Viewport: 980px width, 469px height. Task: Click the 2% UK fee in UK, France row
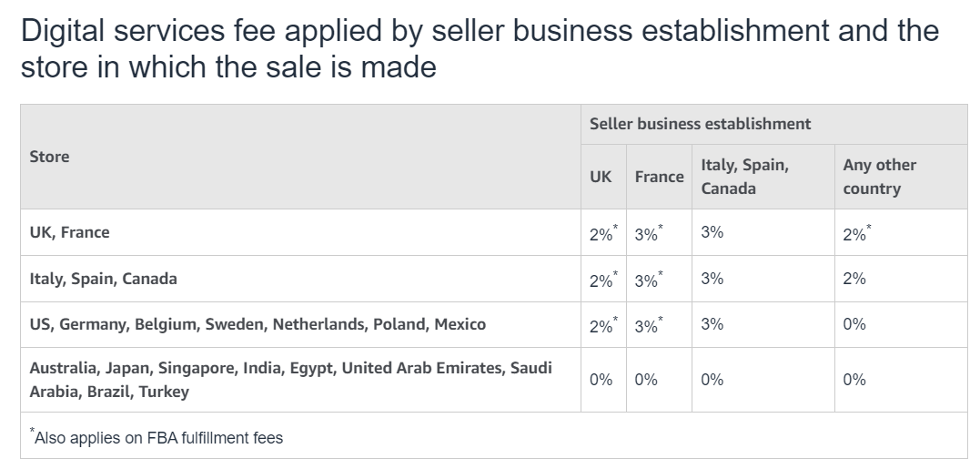tap(602, 233)
